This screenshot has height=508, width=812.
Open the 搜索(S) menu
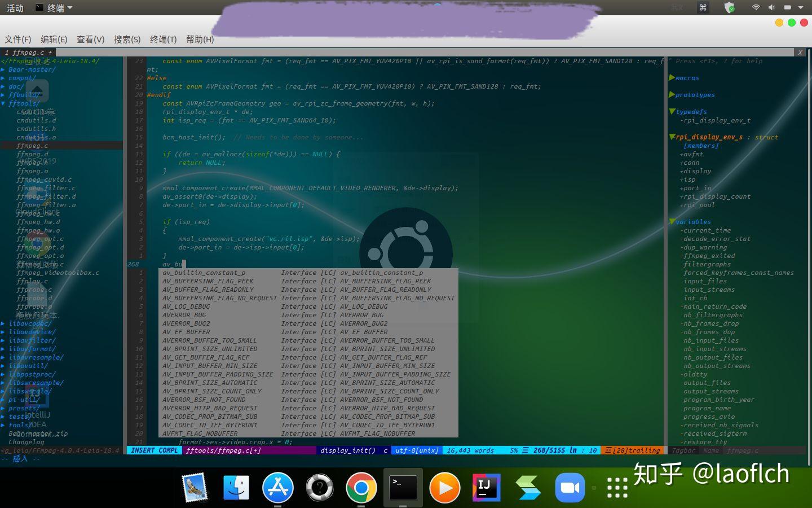[127, 40]
